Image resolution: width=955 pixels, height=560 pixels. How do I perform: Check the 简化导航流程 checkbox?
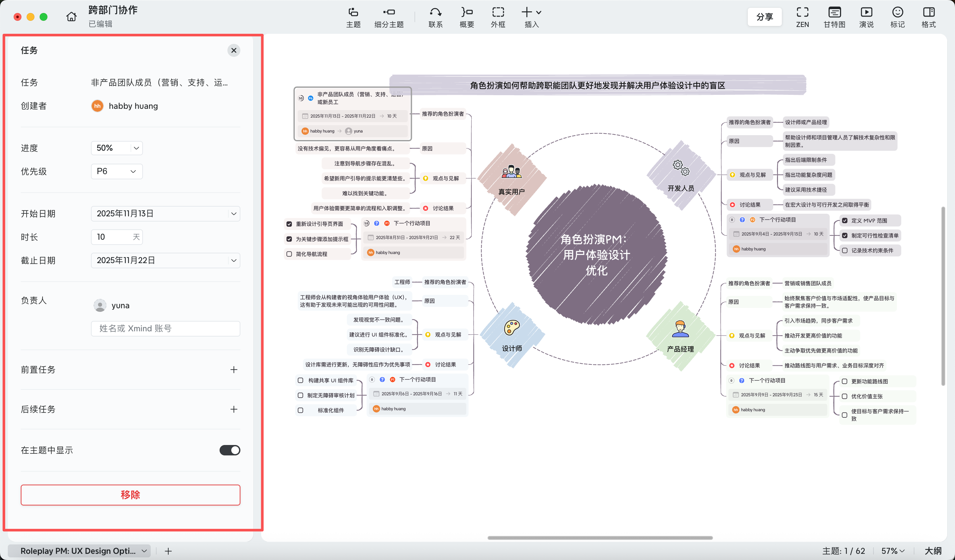[289, 254]
